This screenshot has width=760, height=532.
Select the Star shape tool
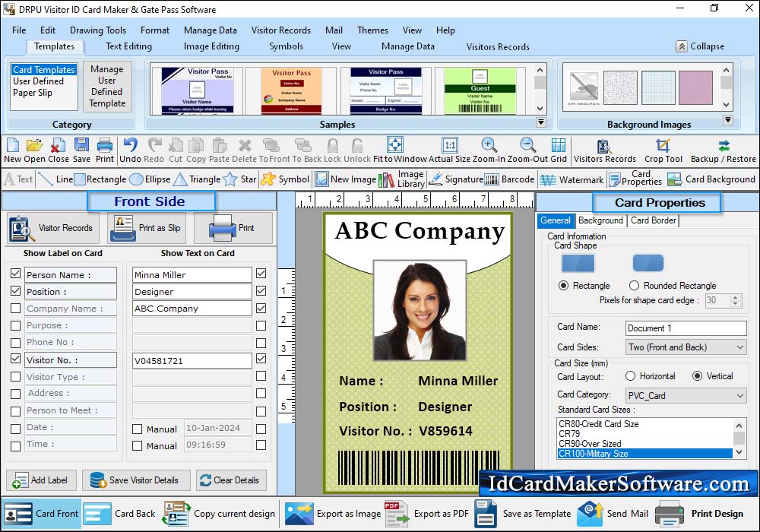tap(240, 179)
